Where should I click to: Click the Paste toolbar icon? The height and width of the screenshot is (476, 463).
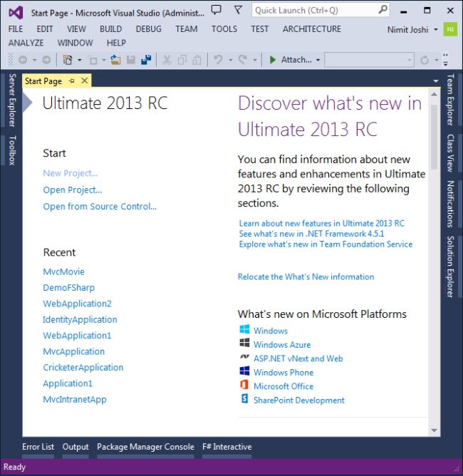click(197, 60)
